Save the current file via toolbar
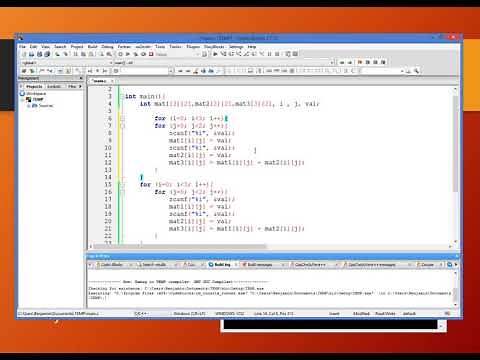 (x=39, y=54)
